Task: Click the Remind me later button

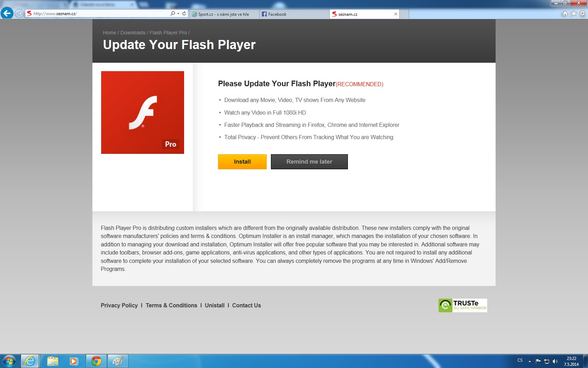Action: (x=309, y=162)
